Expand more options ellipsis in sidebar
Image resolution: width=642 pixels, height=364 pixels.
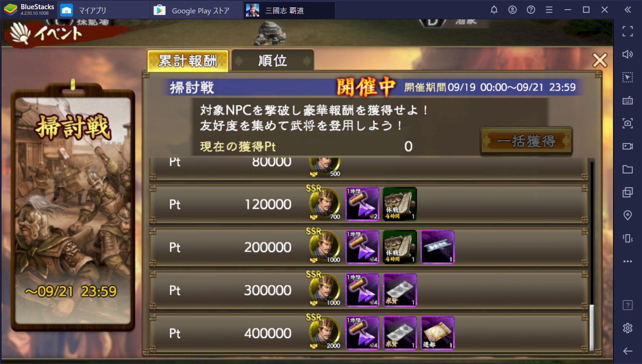(628, 261)
